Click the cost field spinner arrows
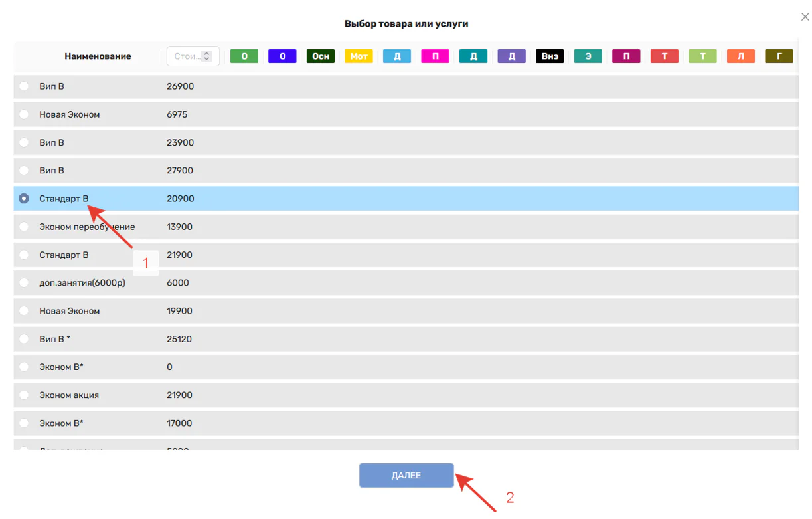 (207, 56)
